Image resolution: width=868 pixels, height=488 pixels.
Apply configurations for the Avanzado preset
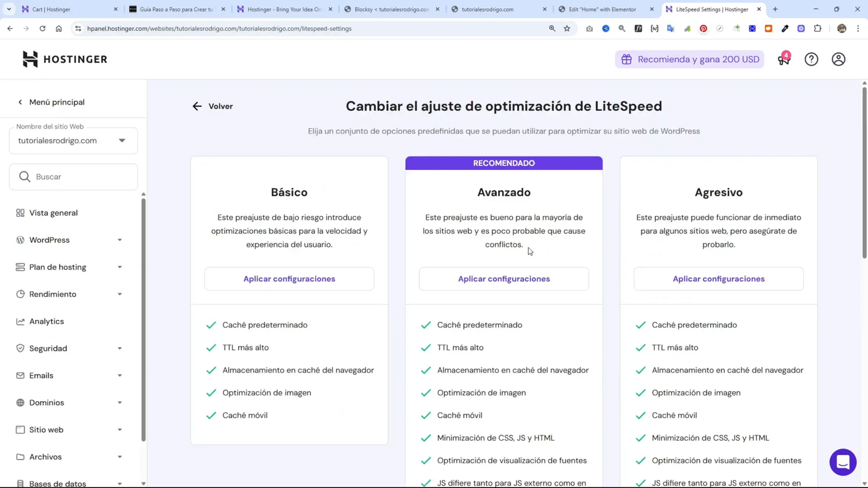tap(503, 278)
